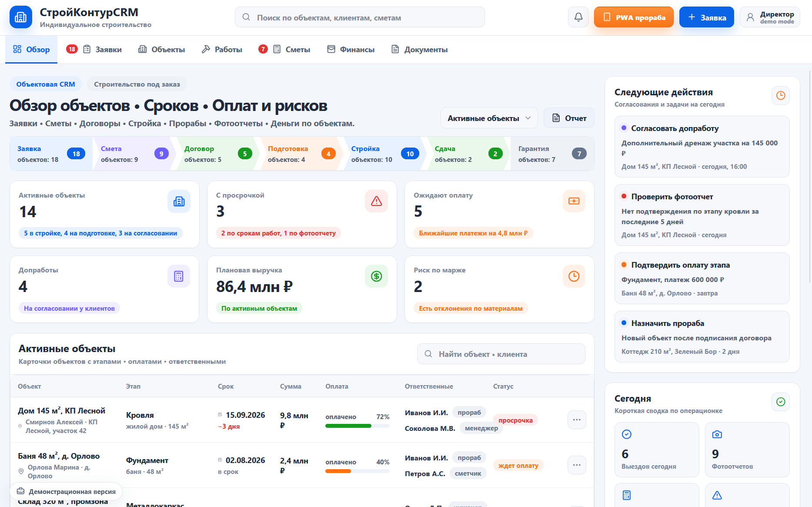Create a new Заявка with the plus button
This screenshot has height=507, width=812.
pyautogui.click(x=707, y=17)
